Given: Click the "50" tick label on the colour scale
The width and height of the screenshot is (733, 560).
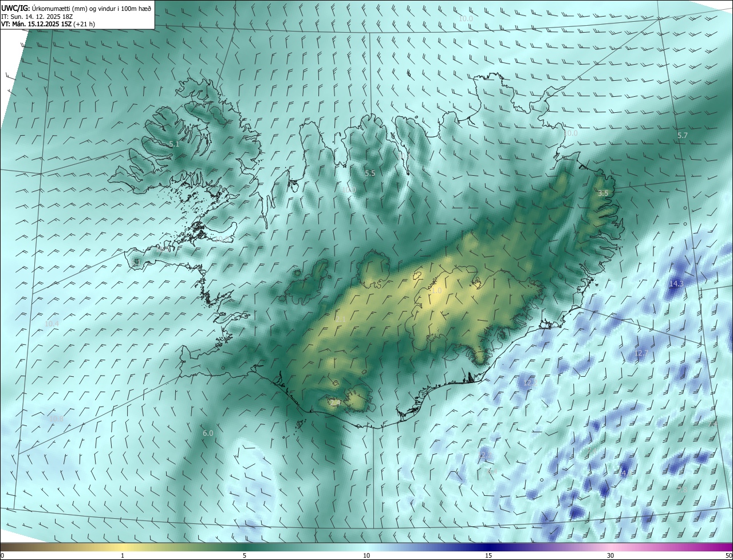Looking at the screenshot, I should tap(728, 556).
